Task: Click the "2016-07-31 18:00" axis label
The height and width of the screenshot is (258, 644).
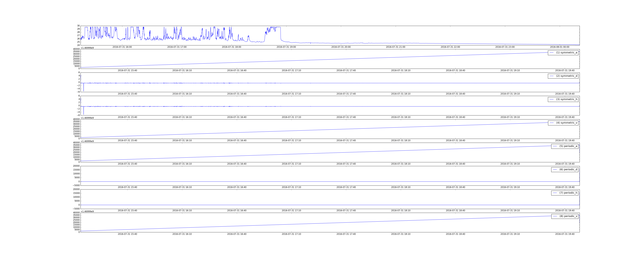Action: [x=231, y=47]
